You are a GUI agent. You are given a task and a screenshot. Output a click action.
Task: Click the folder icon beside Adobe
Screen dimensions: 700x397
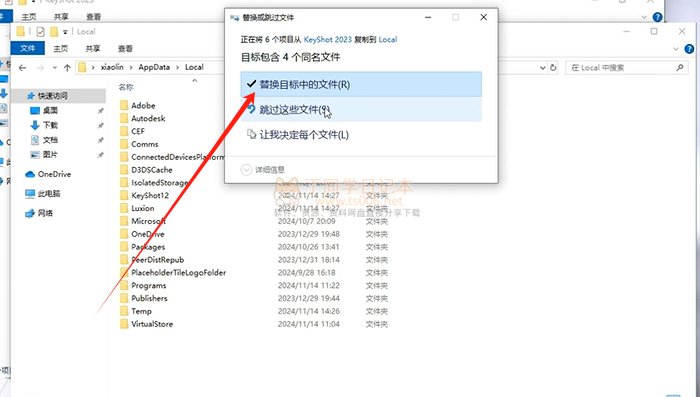point(124,105)
